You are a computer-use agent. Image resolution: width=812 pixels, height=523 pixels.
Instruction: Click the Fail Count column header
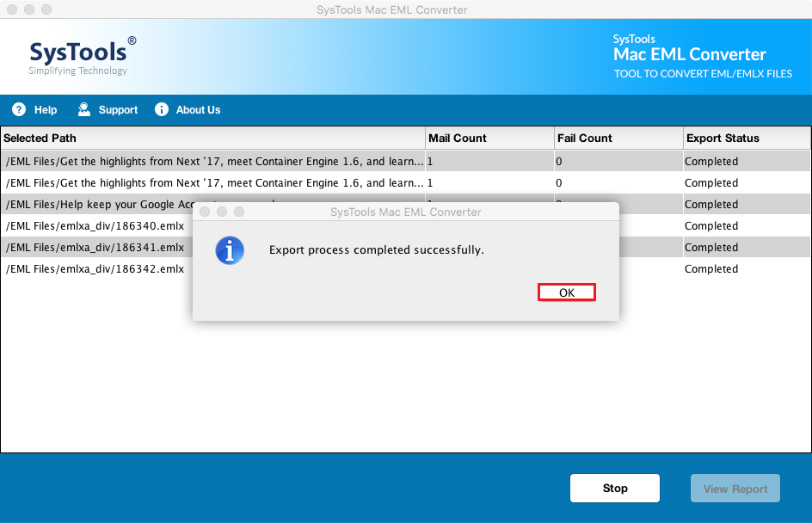tap(618, 138)
